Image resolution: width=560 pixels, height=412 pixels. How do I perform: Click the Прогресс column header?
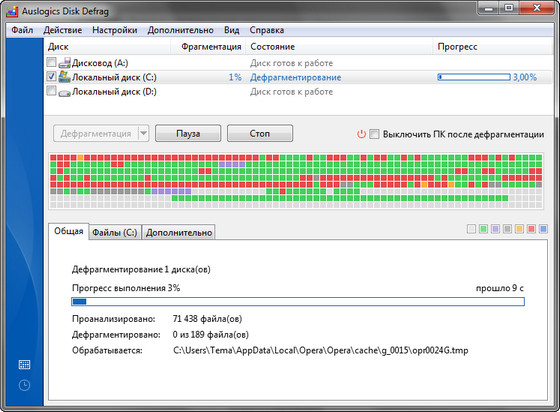(493, 47)
